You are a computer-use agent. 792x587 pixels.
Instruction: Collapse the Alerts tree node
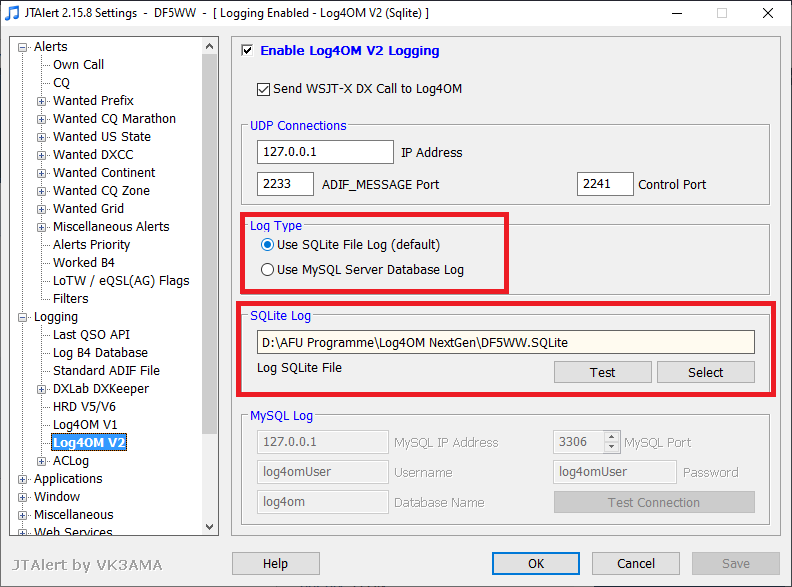point(22,47)
